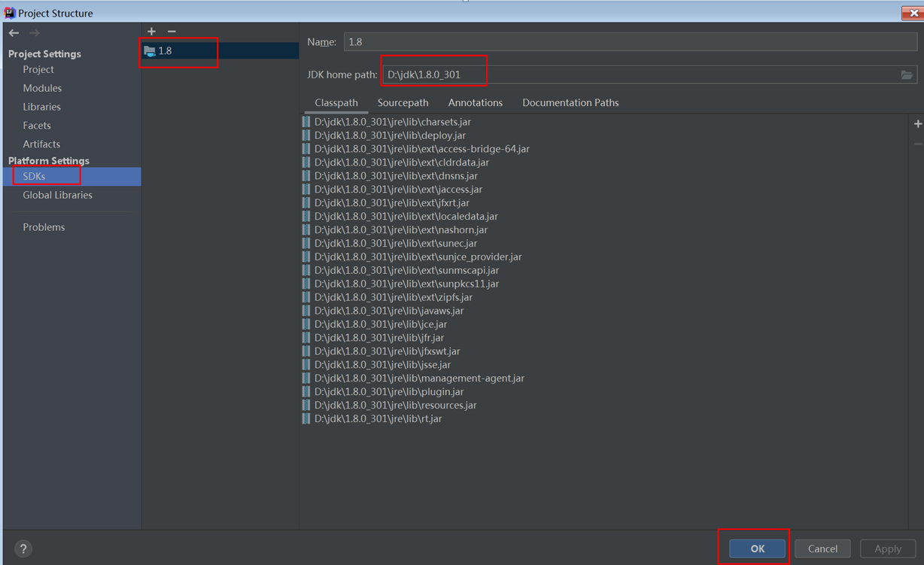Open the Annotations tab
This screenshot has height=565, width=924.
475,102
